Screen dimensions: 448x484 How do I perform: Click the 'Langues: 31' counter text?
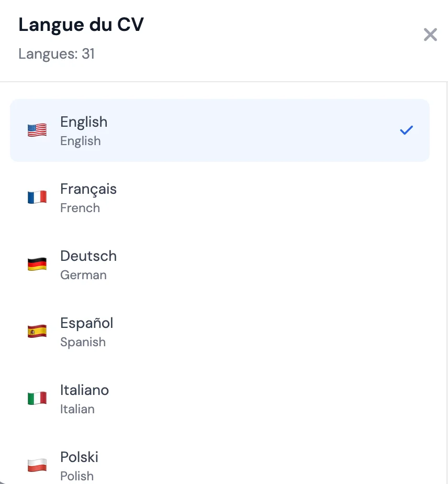coord(56,53)
